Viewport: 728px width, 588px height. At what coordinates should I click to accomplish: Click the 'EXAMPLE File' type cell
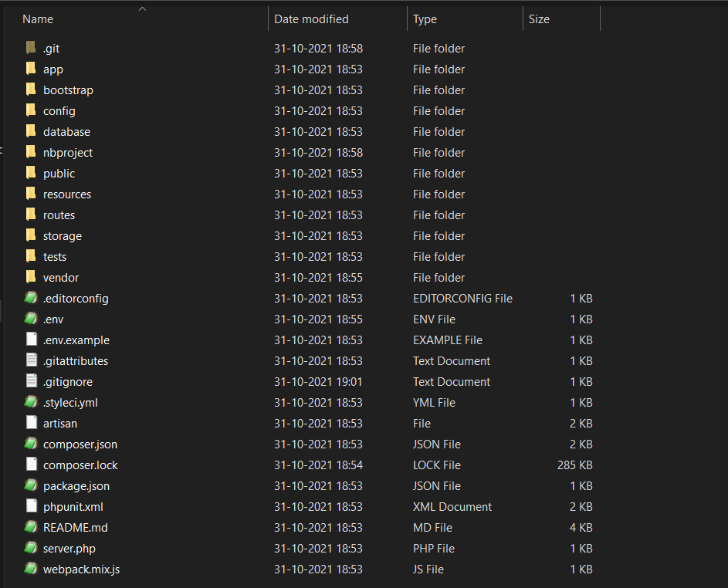(448, 340)
